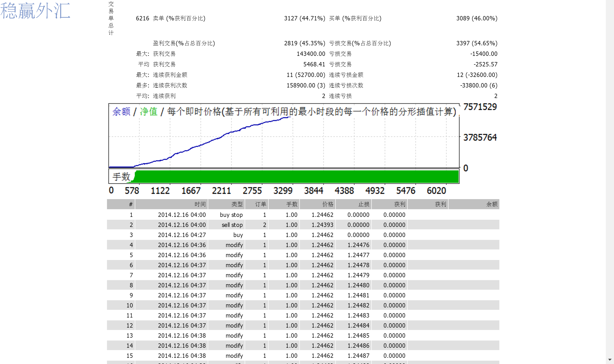Click largest profit trade 143400.00
This screenshot has width=614, height=364.
[311, 54]
